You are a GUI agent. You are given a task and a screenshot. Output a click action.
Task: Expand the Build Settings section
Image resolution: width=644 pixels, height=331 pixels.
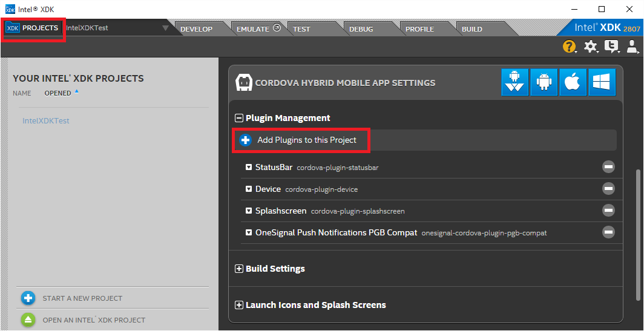click(238, 269)
